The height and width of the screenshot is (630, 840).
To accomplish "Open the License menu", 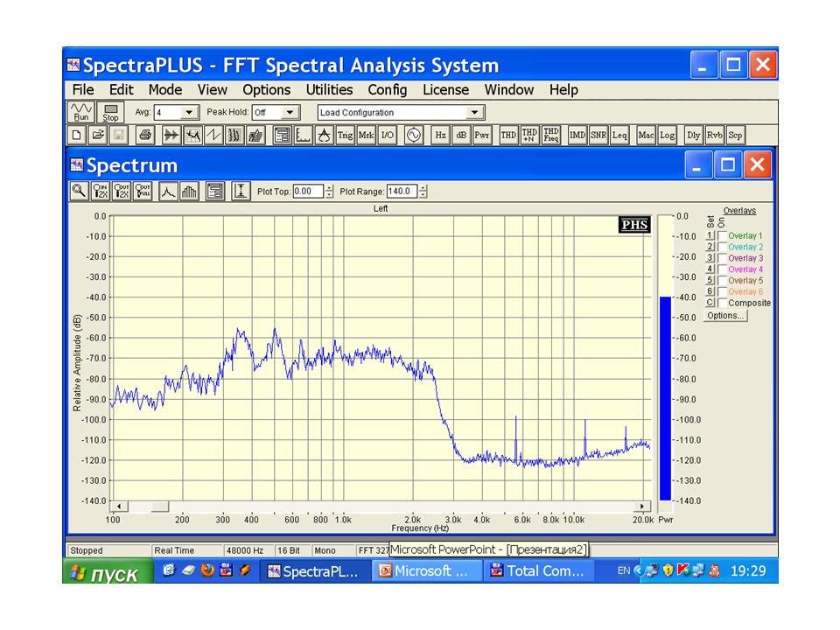I will [x=445, y=89].
